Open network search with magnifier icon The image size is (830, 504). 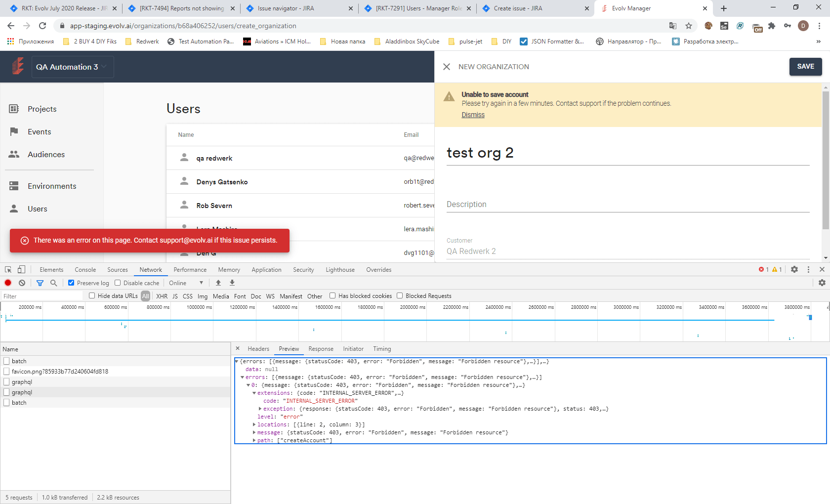[x=54, y=283]
